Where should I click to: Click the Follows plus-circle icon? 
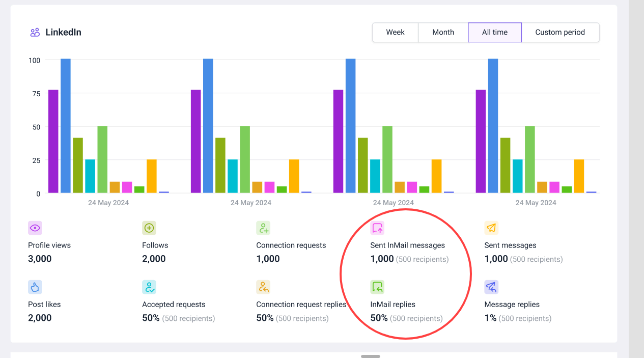149,228
